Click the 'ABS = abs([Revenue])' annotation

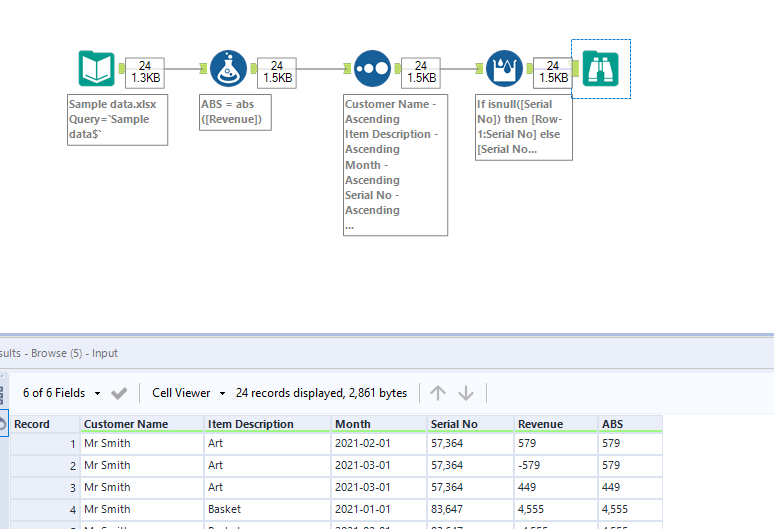(229, 112)
